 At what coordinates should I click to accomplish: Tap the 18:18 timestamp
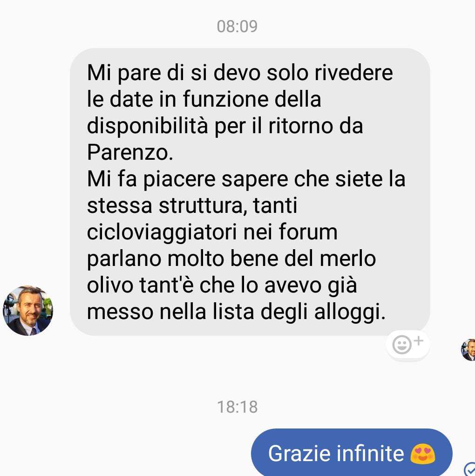(237, 407)
